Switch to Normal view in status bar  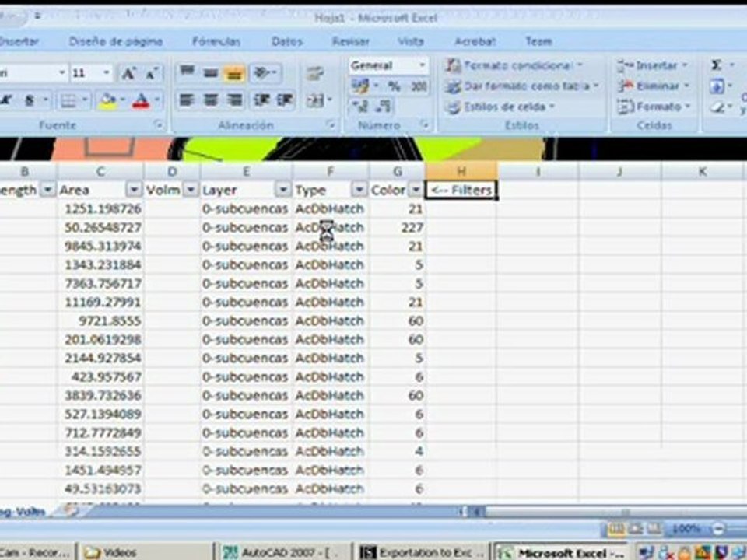click(616, 529)
